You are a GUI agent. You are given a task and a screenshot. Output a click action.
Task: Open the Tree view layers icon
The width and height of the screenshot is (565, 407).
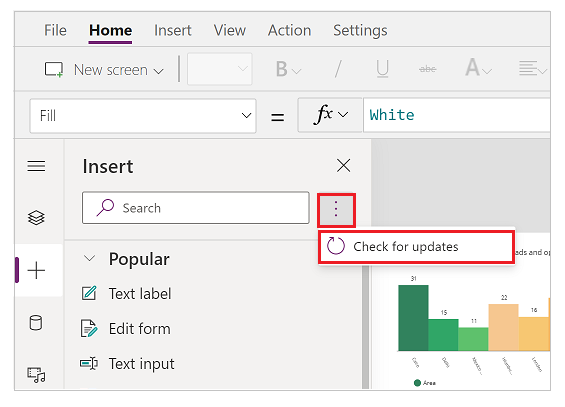tap(36, 218)
